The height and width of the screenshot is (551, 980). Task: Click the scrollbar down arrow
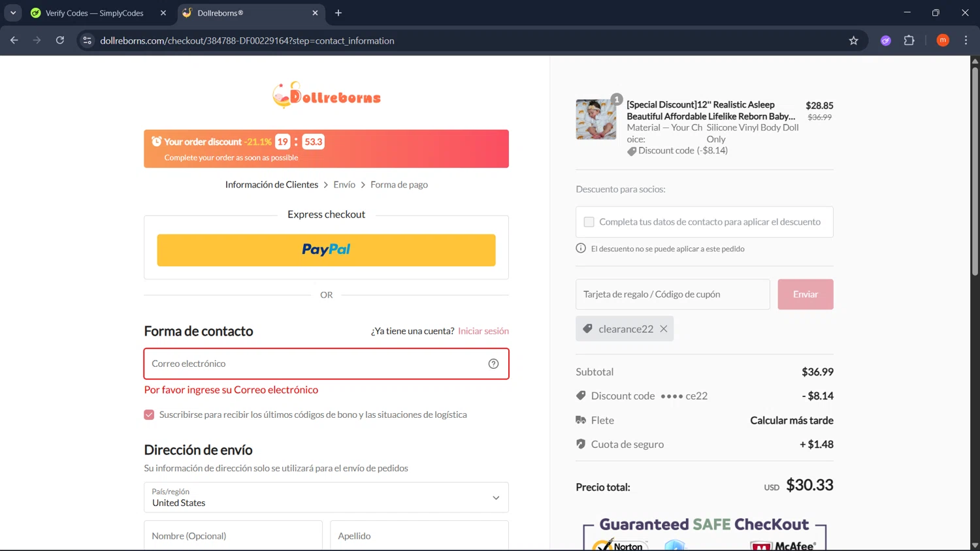point(975,545)
